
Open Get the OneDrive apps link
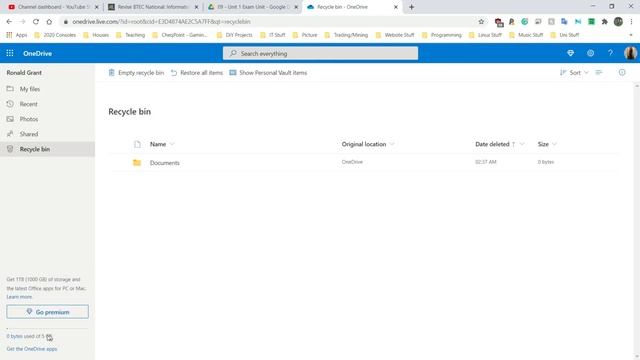click(x=32, y=349)
